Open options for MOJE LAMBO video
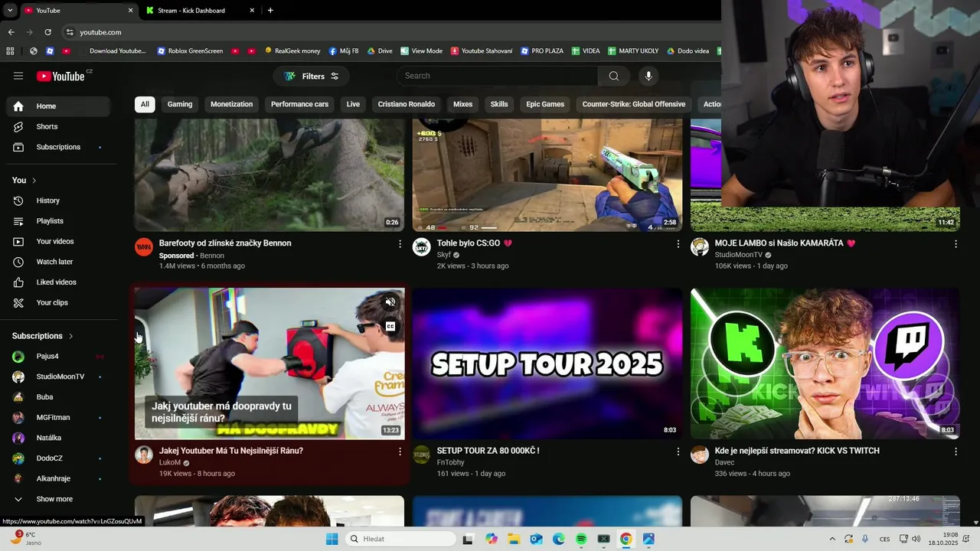 coord(955,243)
